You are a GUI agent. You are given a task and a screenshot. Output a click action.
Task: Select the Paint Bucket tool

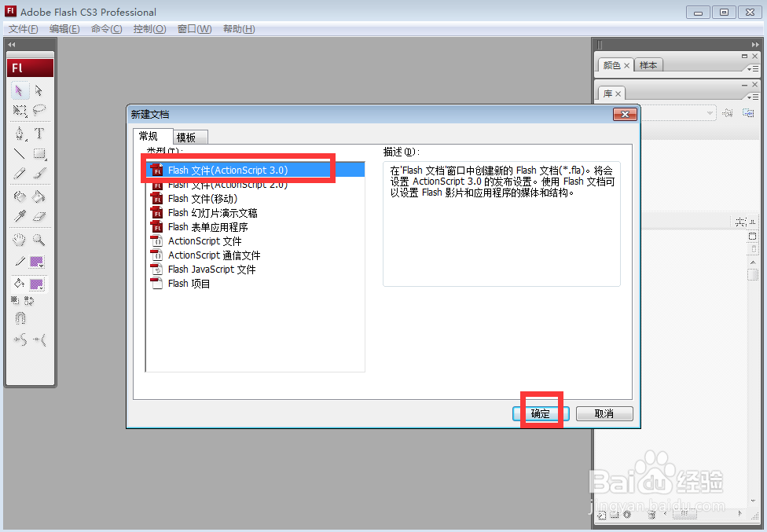tap(39, 196)
